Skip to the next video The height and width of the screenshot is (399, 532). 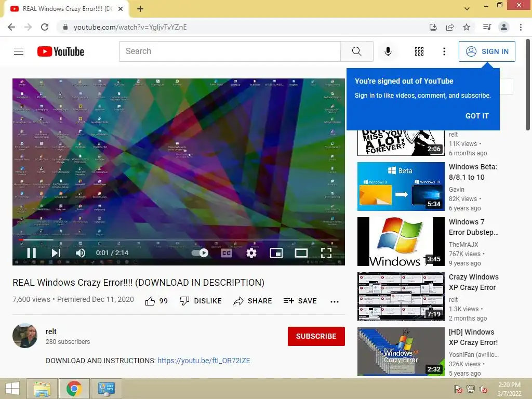(x=56, y=253)
